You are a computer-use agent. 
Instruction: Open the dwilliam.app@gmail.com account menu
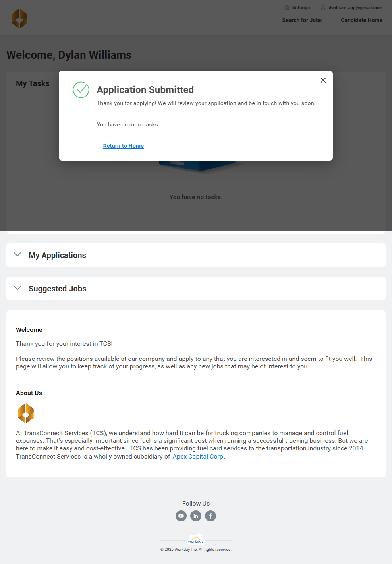pos(355,8)
